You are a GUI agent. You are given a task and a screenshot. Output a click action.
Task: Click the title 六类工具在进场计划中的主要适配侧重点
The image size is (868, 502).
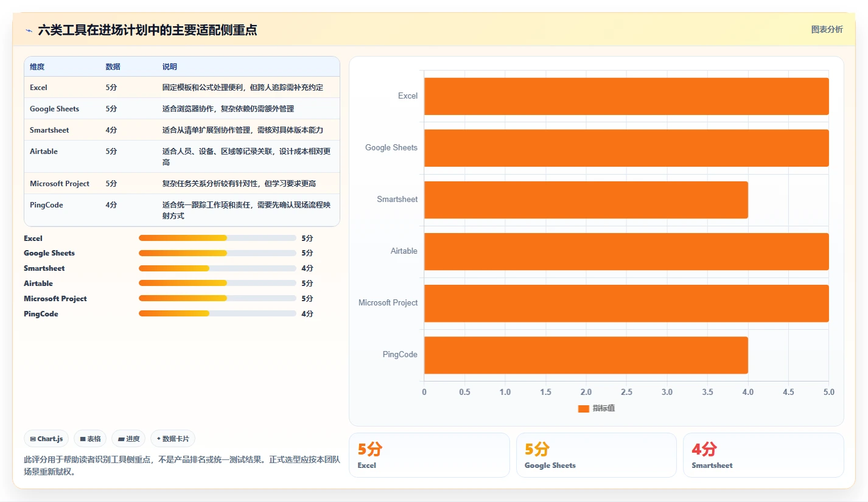point(147,30)
